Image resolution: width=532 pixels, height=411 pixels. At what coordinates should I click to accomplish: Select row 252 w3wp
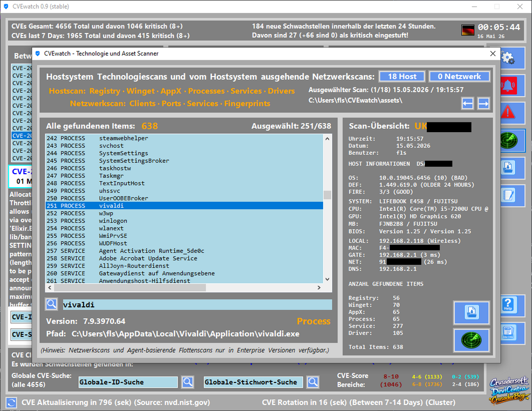tap(184, 213)
